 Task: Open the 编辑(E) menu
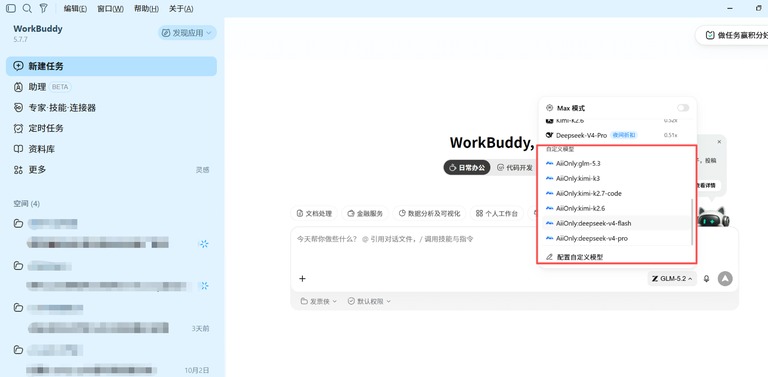75,9
